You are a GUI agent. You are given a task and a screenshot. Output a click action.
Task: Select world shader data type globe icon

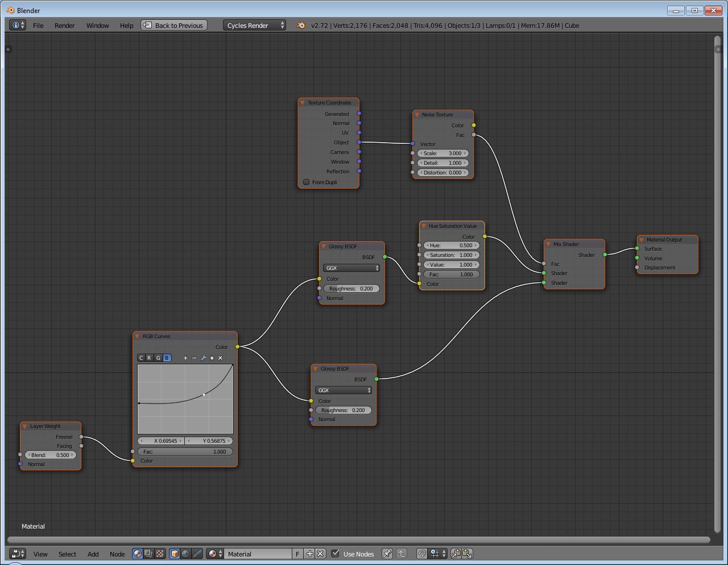185,554
